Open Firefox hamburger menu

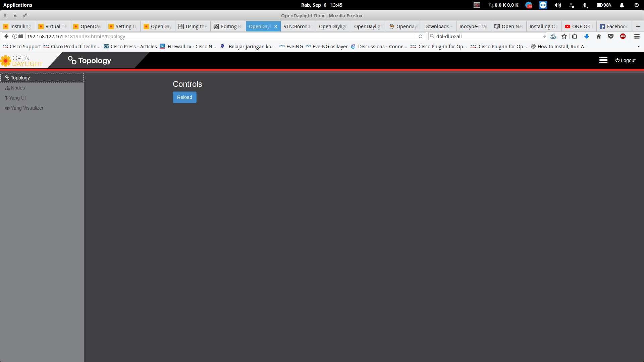pyautogui.click(x=637, y=36)
